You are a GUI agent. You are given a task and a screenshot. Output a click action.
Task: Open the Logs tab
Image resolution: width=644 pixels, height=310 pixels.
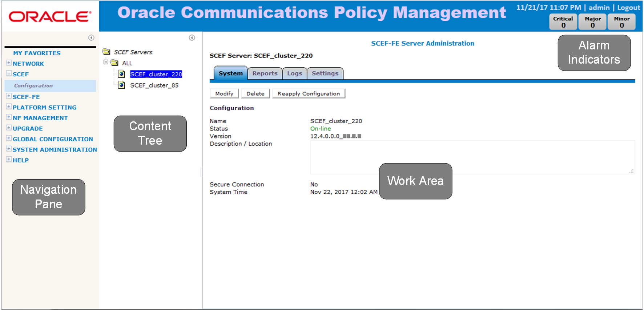(x=295, y=73)
